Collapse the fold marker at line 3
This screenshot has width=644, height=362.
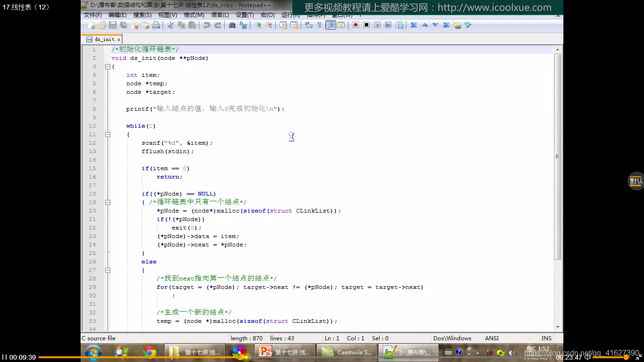click(107, 66)
